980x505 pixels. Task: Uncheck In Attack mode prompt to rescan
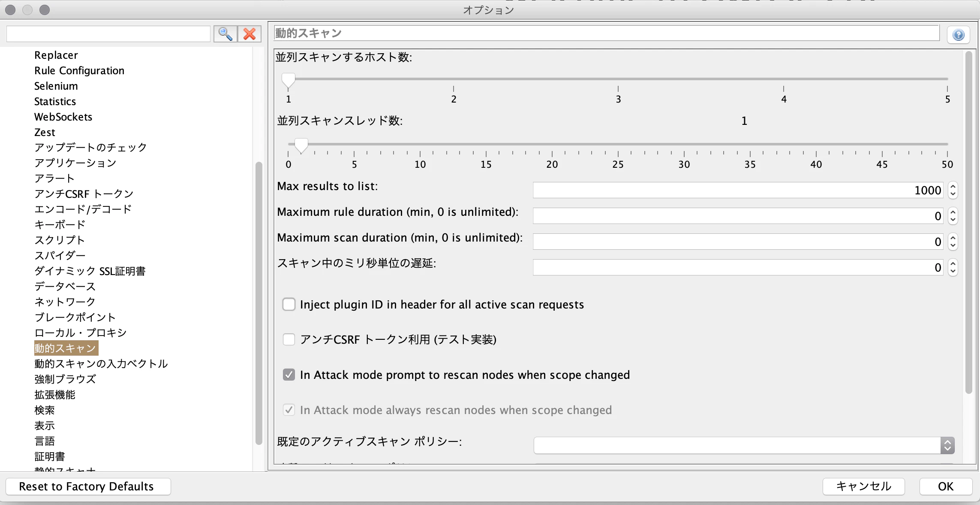click(289, 375)
